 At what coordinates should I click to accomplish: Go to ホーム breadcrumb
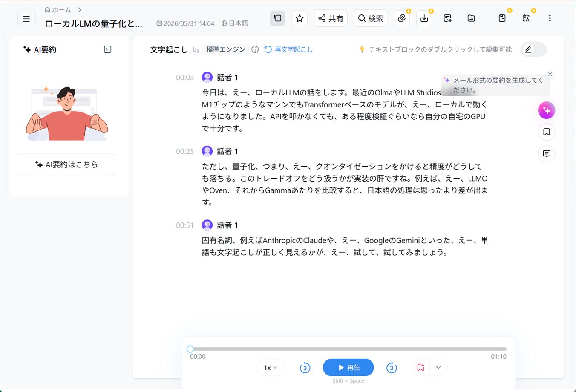[x=58, y=10]
